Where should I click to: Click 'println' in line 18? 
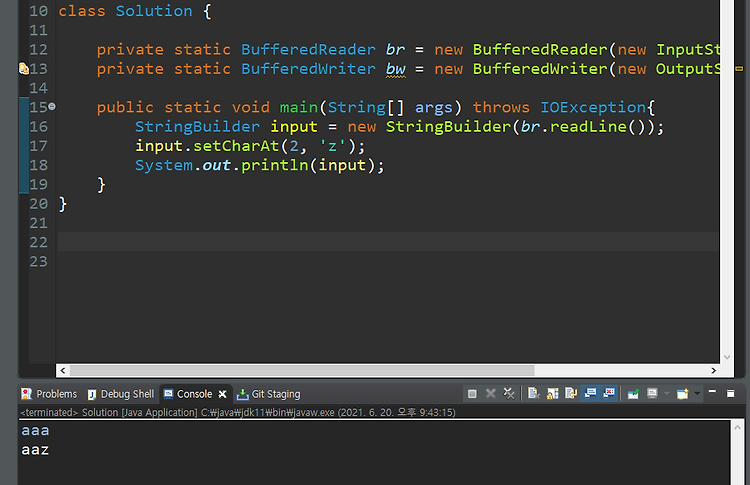click(275, 165)
